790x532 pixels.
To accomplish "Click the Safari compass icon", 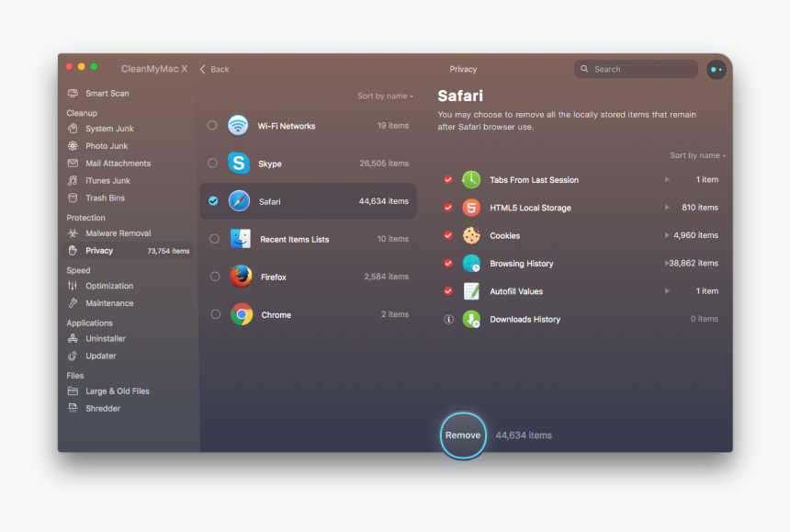I will [240, 201].
